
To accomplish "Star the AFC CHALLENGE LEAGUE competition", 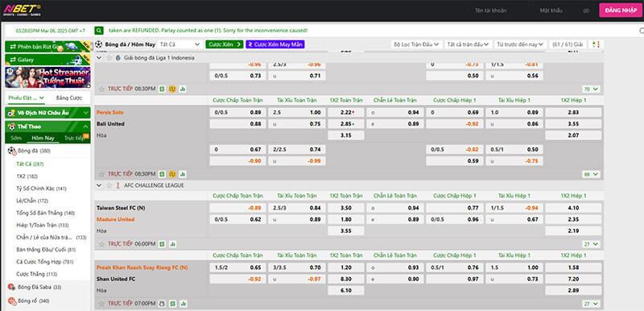I will click(x=109, y=185).
